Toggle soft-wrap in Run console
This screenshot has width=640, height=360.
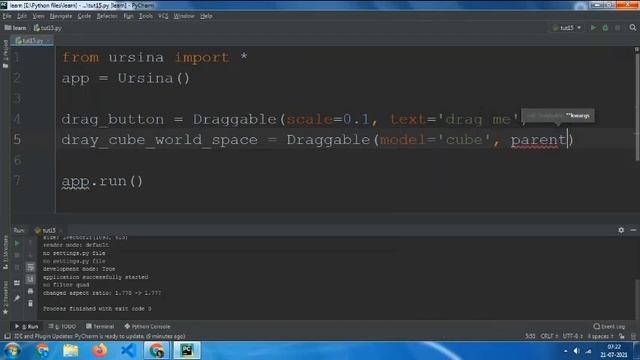tap(30, 267)
